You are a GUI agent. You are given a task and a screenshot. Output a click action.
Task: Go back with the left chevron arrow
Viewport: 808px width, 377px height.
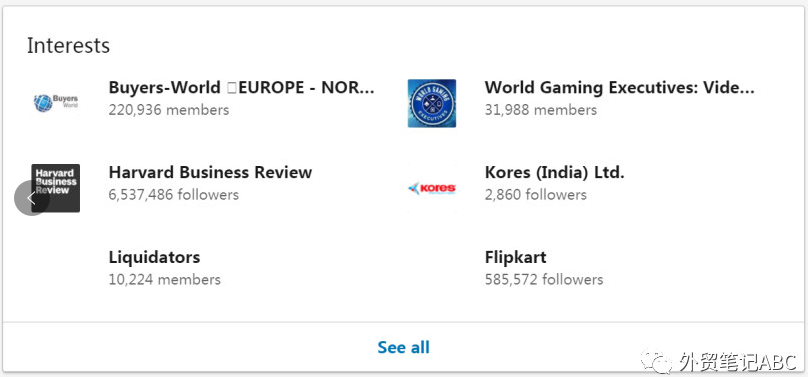31,198
